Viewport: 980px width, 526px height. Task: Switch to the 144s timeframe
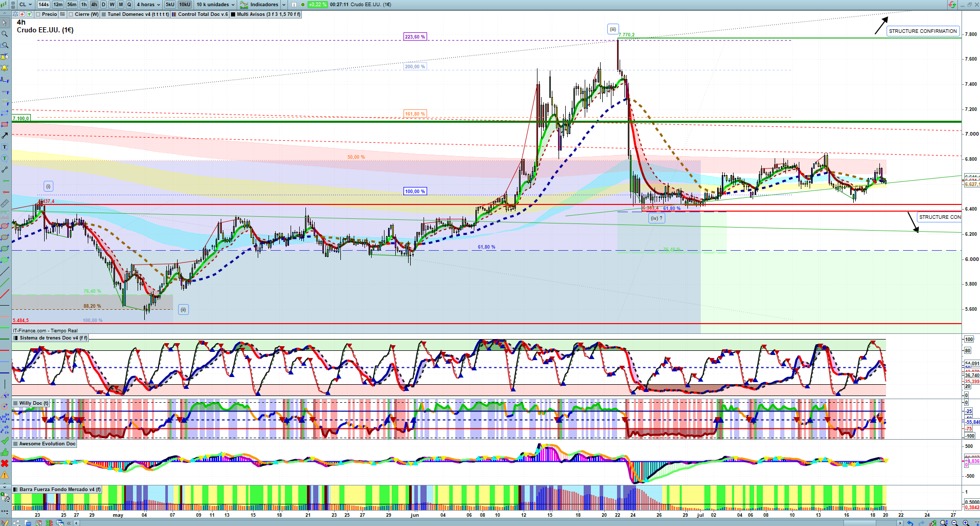tap(44, 5)
